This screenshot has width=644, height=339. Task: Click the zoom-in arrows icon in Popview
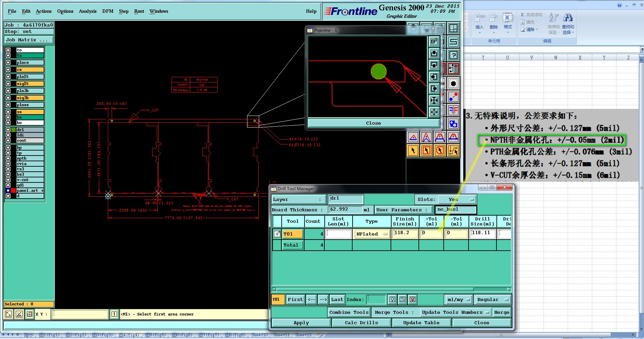tap(434, 100)
